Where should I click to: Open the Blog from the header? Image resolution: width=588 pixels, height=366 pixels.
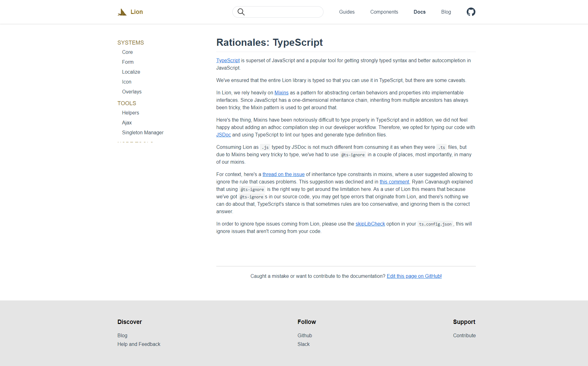446,12
